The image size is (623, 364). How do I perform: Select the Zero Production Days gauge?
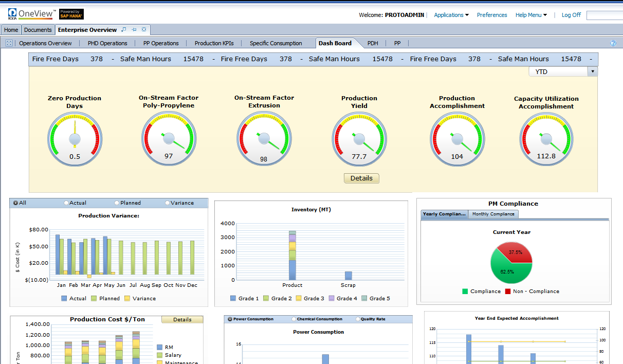pos(75,139)
